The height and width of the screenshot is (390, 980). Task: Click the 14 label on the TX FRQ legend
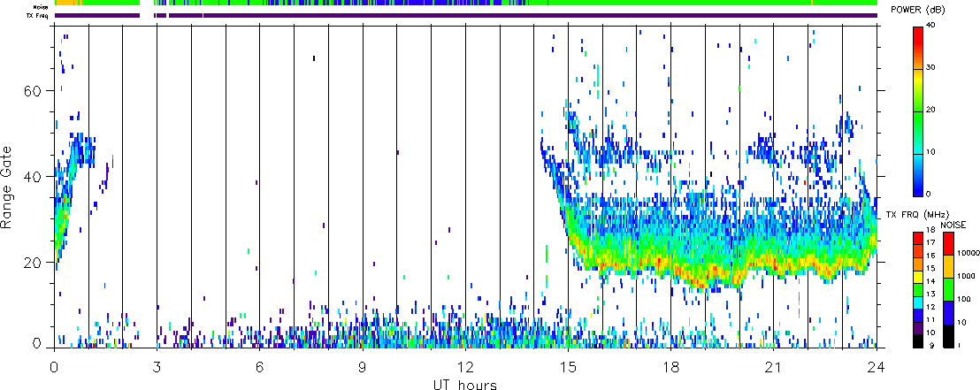[930, 281]
